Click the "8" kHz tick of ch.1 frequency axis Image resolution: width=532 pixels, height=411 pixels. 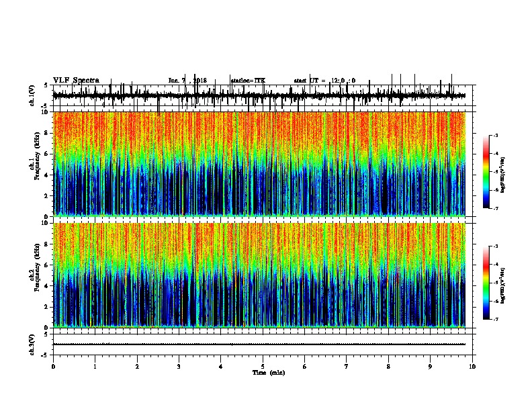(47, 133)
